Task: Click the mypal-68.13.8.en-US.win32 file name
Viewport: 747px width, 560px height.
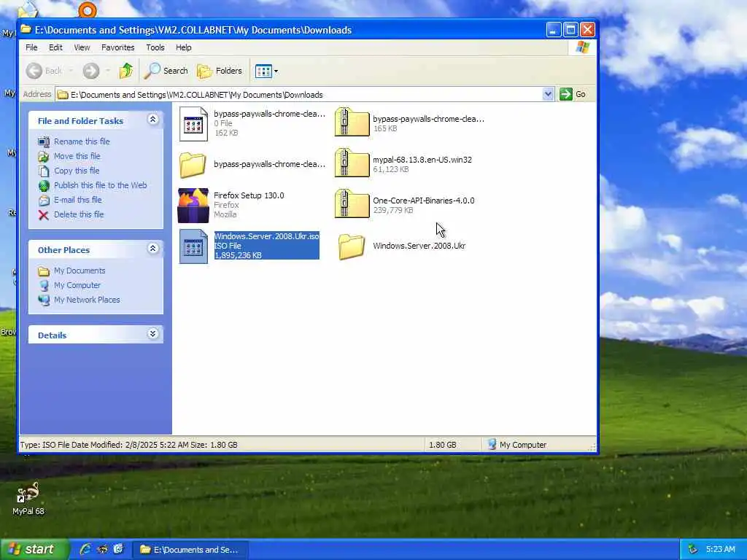Action: (x=422, y=160)
